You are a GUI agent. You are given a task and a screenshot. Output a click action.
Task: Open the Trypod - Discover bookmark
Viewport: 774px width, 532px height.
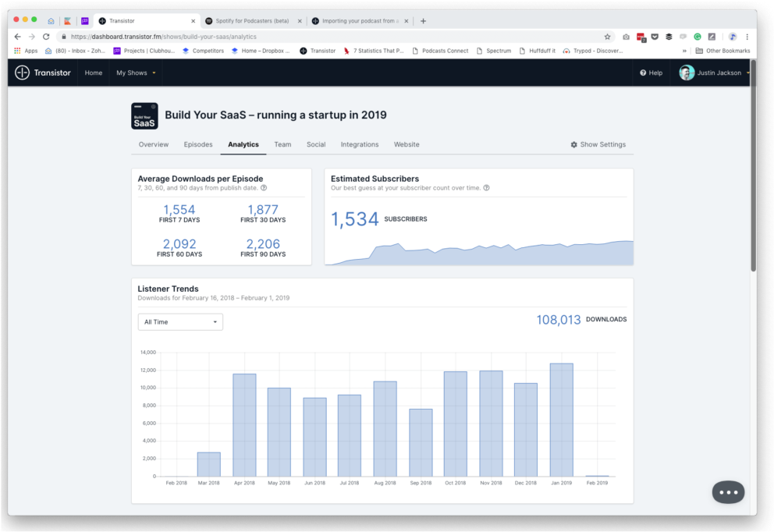point(592,51)
